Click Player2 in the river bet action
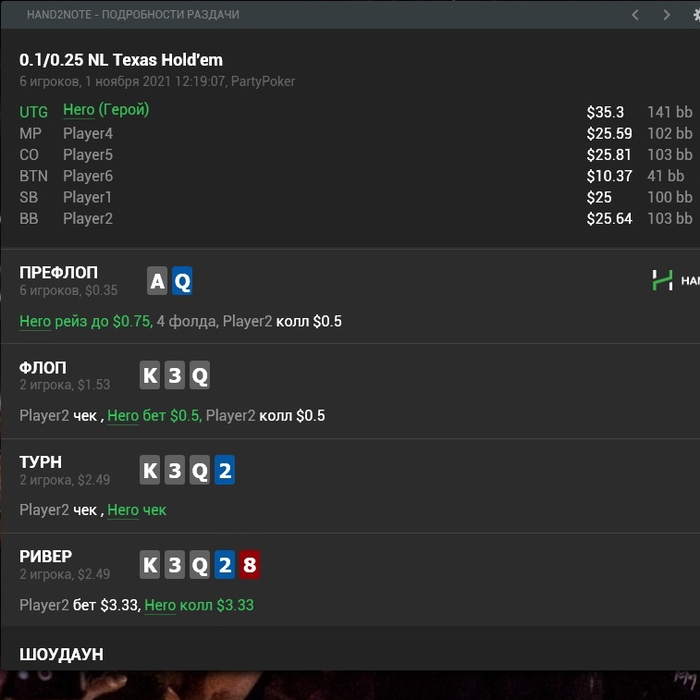 pyautogui.click(x=44, y=605)
